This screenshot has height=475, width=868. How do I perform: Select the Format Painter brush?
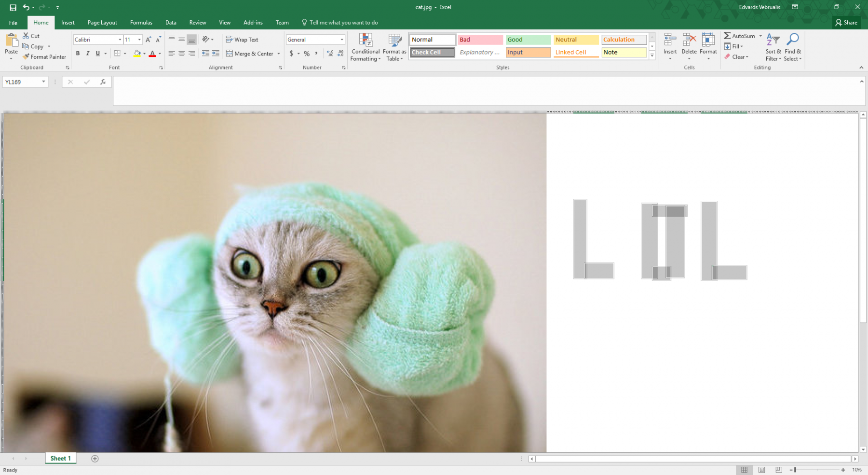[x=26, y=56]
